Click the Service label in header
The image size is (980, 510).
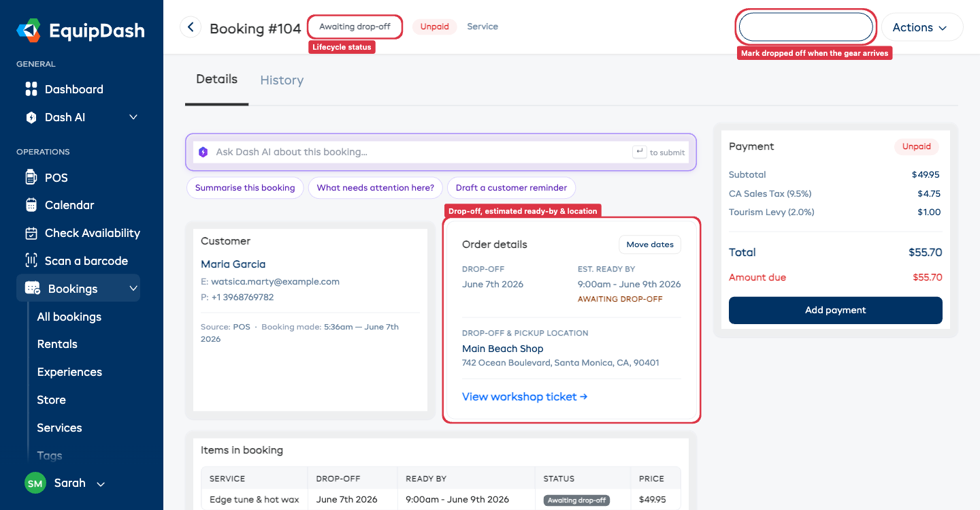pyautogui.click(x=483, y=27)
